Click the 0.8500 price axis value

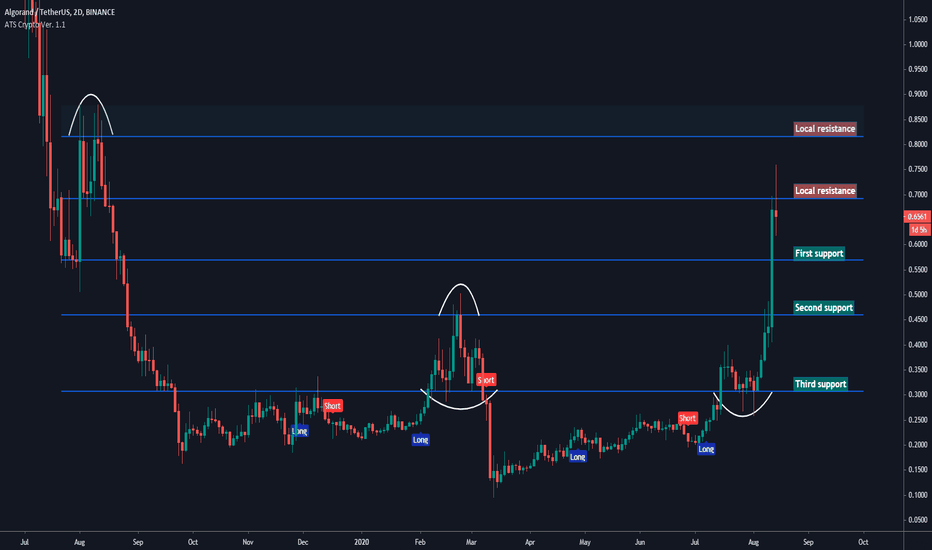pos(918,120)
